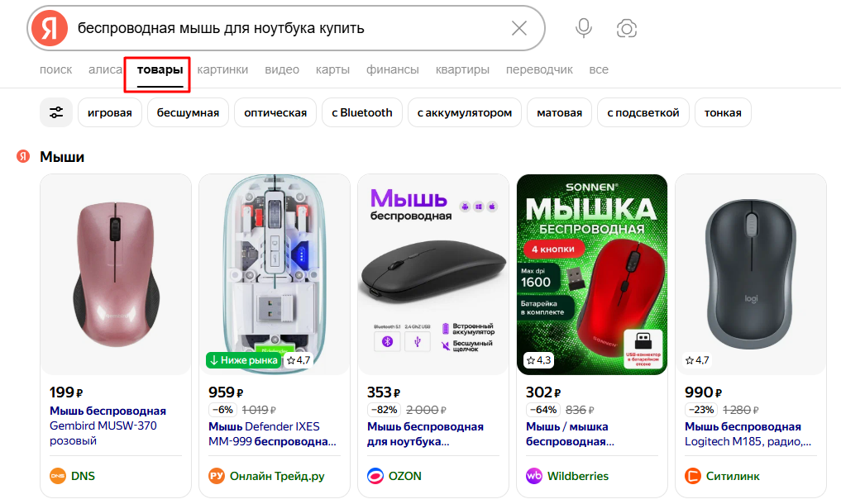
Task: Click the search query input field
Action: pyautogui.click(x=289, y=28)
